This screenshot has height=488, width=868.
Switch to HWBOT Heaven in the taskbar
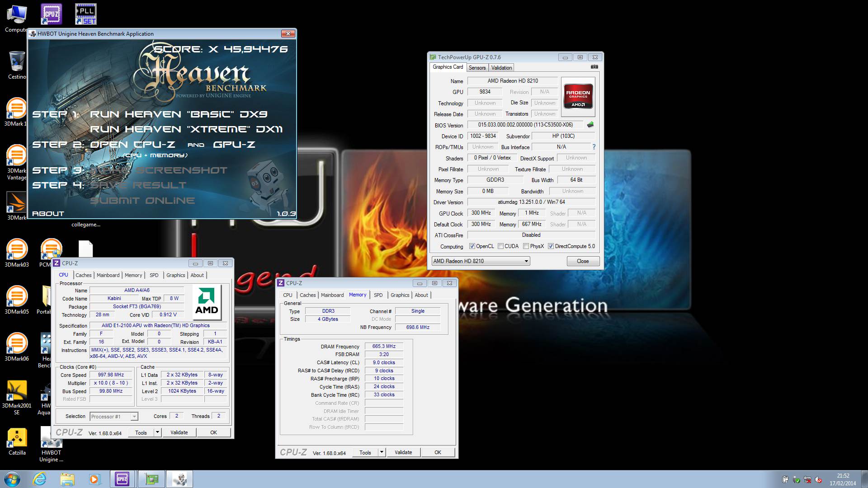click(x=179, y=479)
